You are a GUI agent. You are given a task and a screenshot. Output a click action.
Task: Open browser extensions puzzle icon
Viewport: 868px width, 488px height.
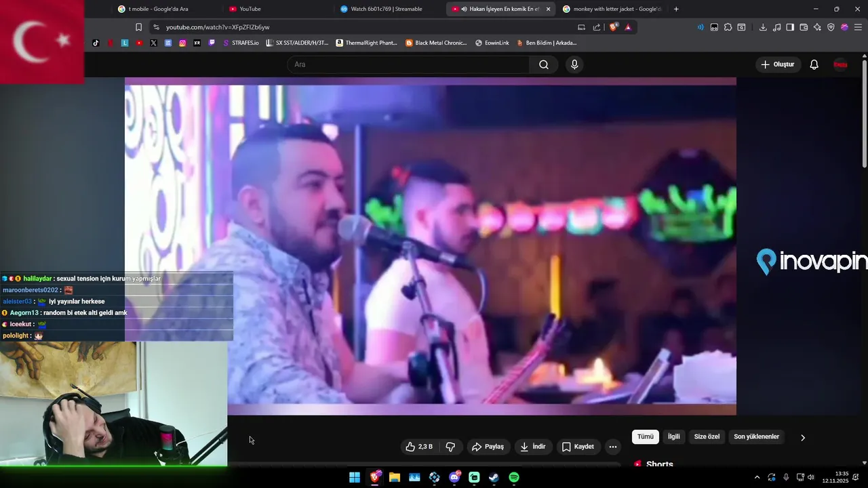[728, 27]
